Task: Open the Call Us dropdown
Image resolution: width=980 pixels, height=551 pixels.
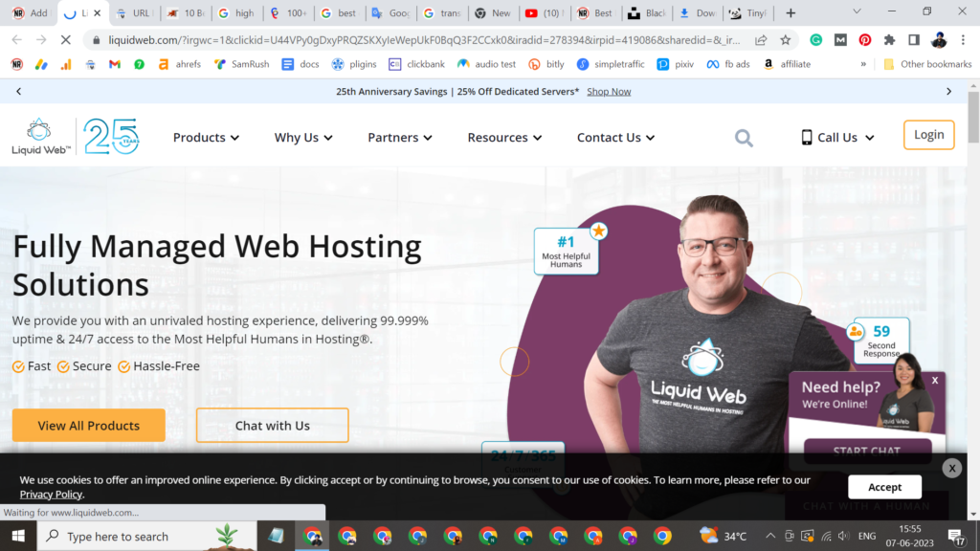Action: click(837, 138)
